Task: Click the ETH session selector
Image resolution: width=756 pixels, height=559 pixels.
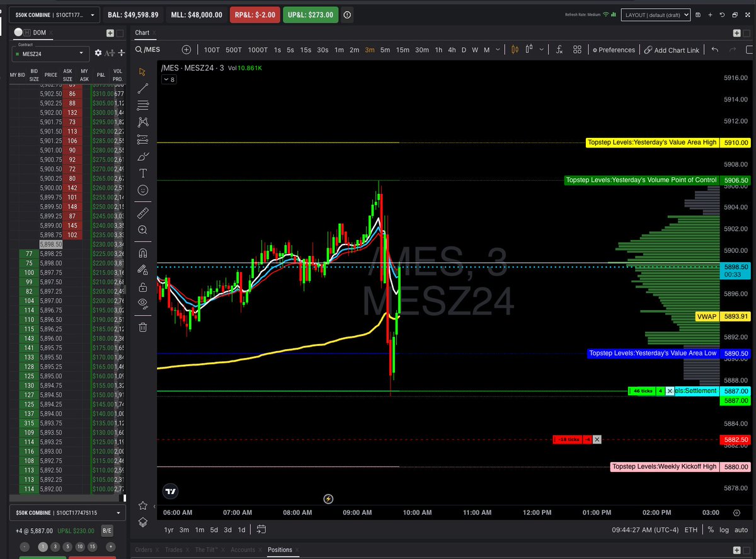Action: point(691,529)
